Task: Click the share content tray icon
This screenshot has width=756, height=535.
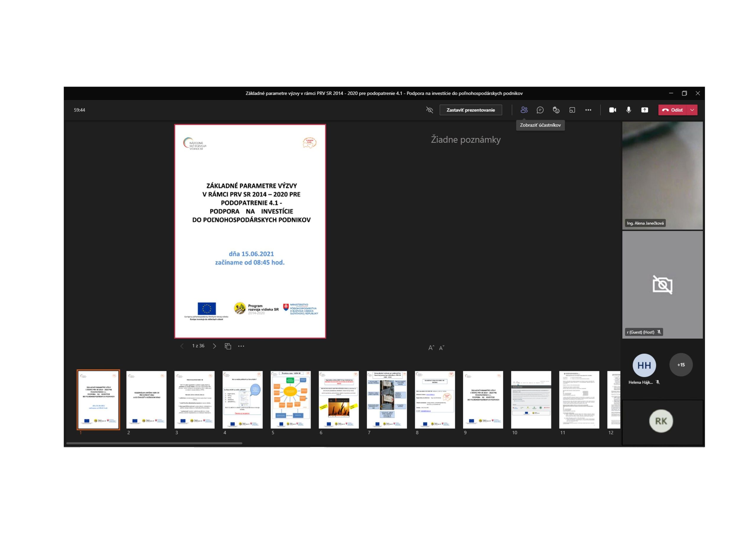Action: pyautogui.click(x=645, y=110)
